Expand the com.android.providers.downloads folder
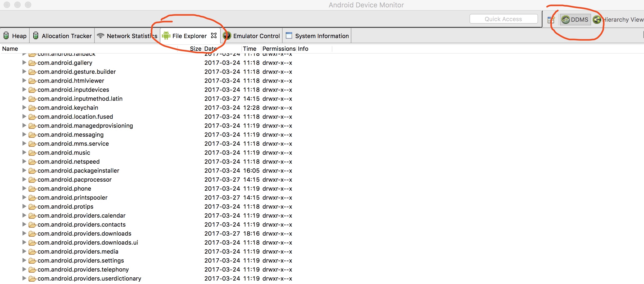 (24, 233)
